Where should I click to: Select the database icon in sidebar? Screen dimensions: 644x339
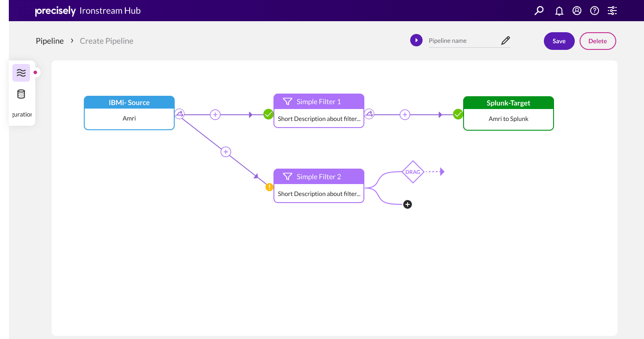pos(21,94)
